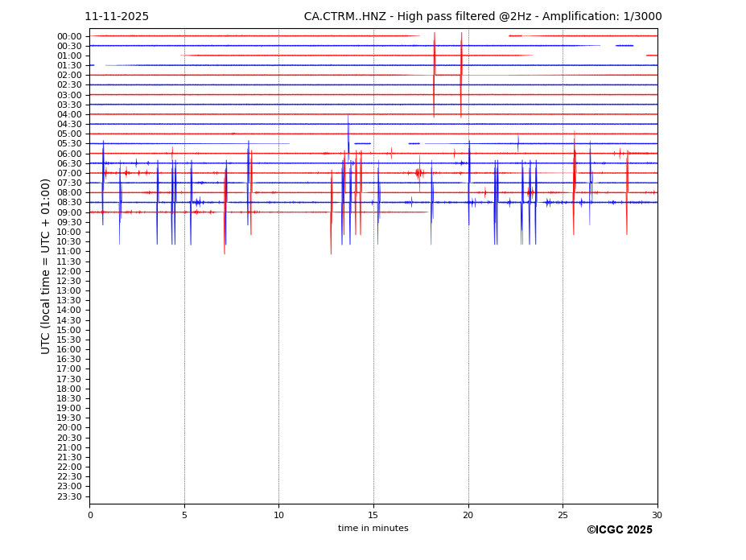Select the 00:00 label on the time axis
The width and height of the screenshot is (746, 560).
click(x=69, y=36)
